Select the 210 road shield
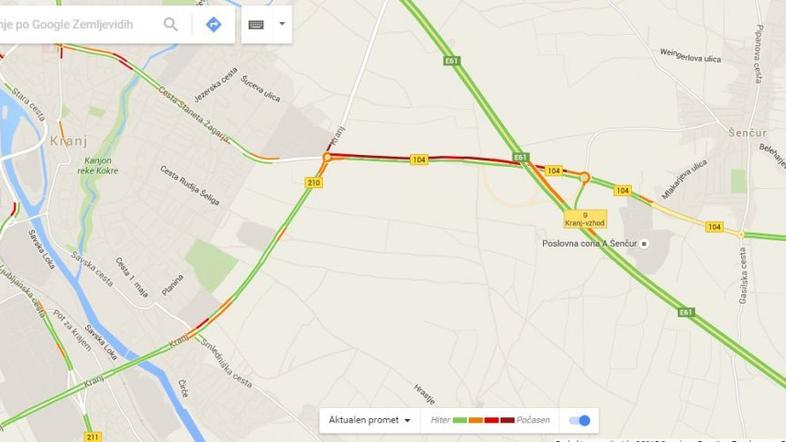 point(314,182)
